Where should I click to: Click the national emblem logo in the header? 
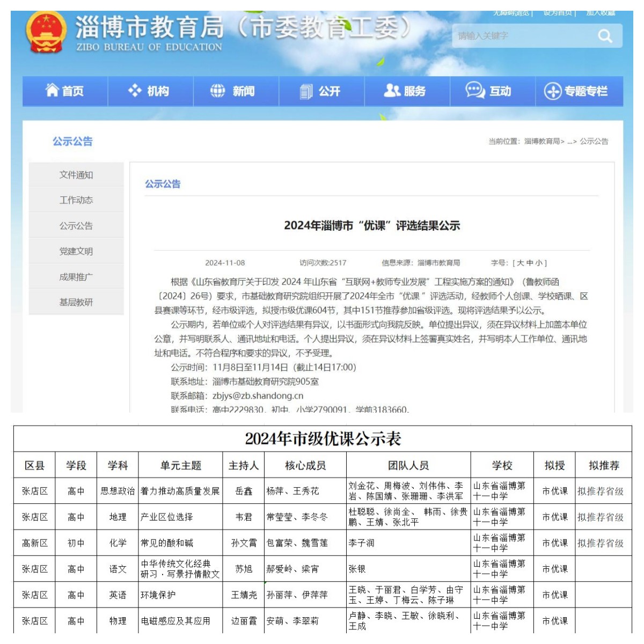pos(46,32)
